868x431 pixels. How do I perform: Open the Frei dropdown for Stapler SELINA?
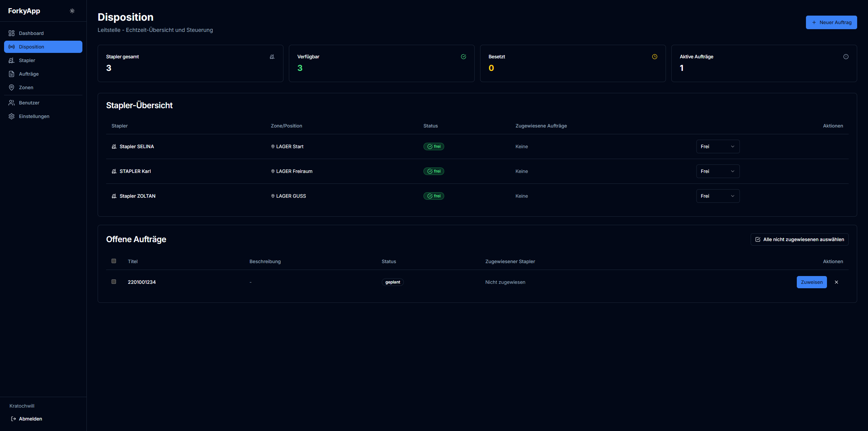(717, 146)
